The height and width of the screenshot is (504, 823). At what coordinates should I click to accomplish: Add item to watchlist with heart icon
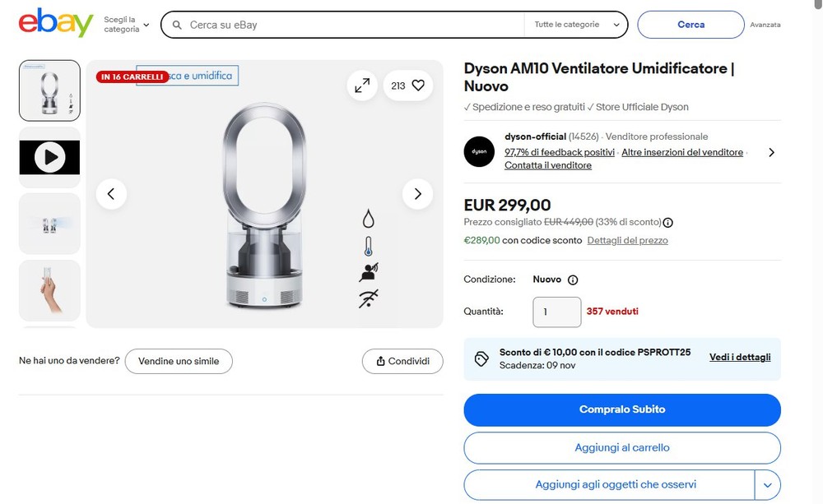pyautogui.click(x=418, y=86)
